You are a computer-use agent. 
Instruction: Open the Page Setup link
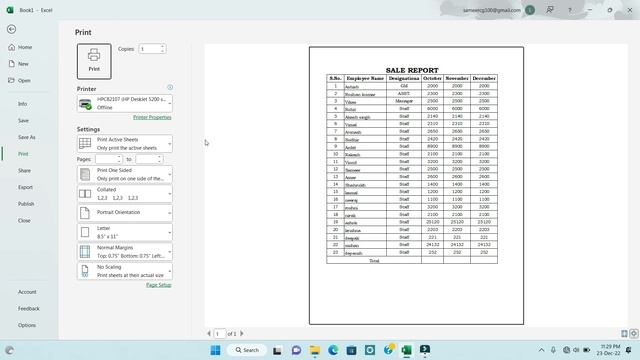coord(158,285)
